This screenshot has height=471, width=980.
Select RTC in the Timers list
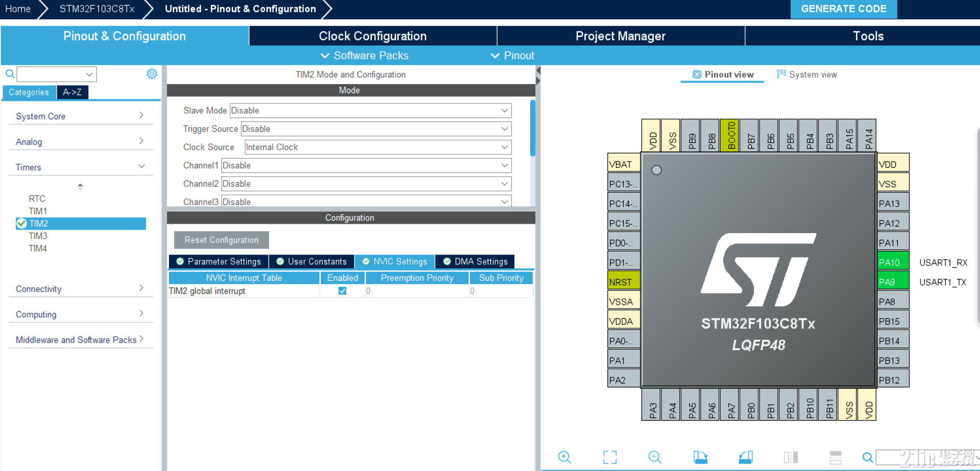pyautogui.click(x=37, y=199)
